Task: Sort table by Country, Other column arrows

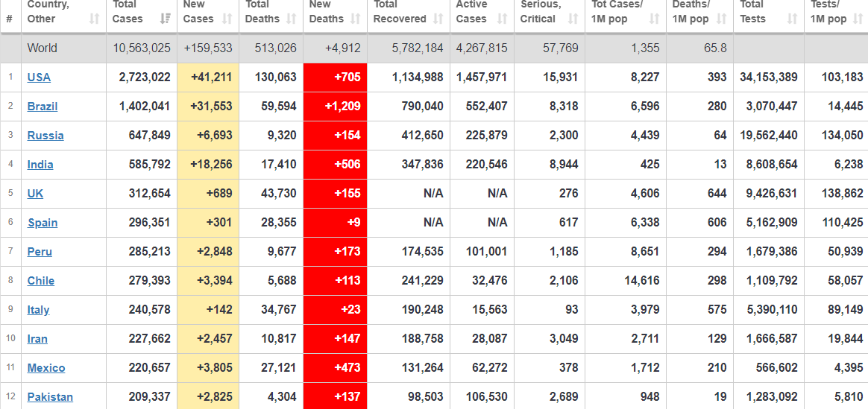Action: [x=95, y=19]
